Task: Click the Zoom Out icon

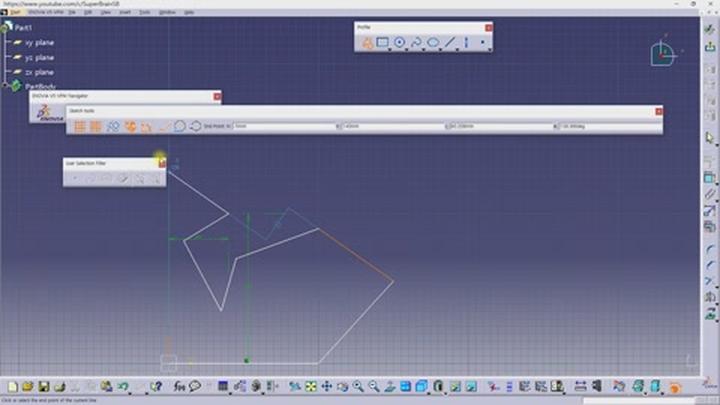Action: tap(374, 387)
